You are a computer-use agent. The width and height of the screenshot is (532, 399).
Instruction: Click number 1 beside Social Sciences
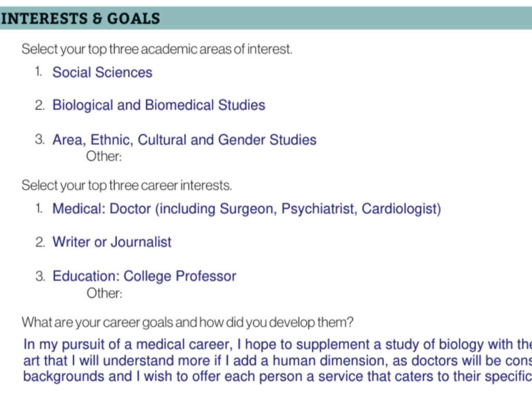[x=38, y=72]
